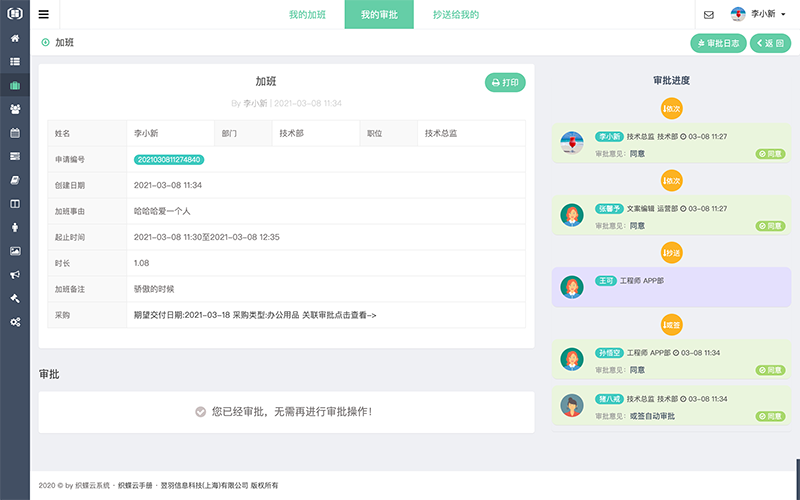Click 孙悟空 avatar in approval progress
Image resolution: width=800 pixels, height=500 pixels.
[572, 359]
